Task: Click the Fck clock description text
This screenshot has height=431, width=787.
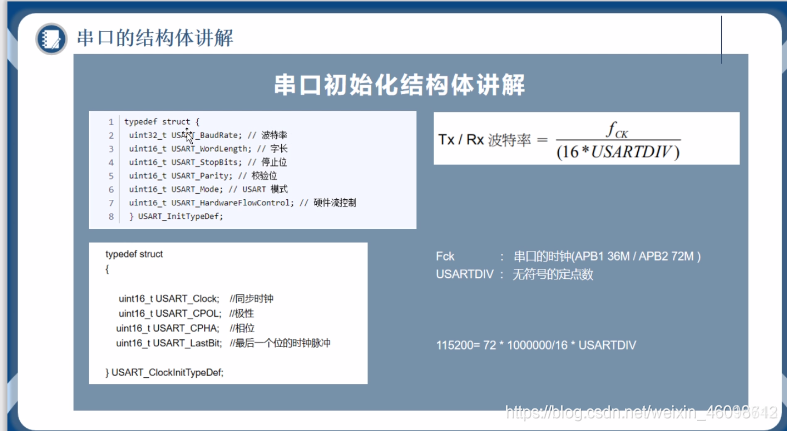Action: tap(568, 256)
